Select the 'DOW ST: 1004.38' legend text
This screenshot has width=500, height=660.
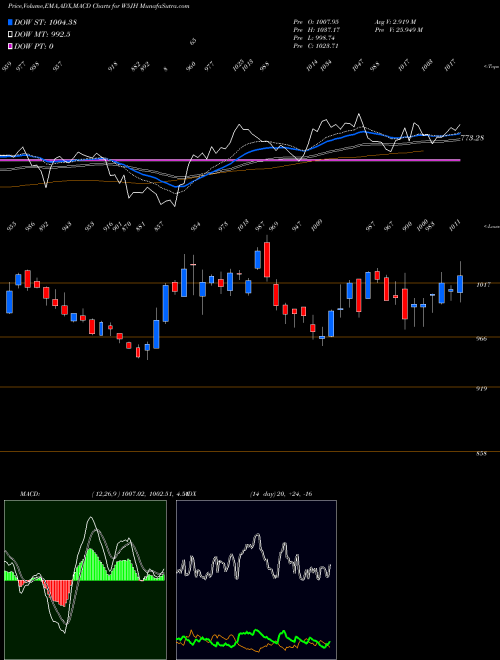pos(45,22)
